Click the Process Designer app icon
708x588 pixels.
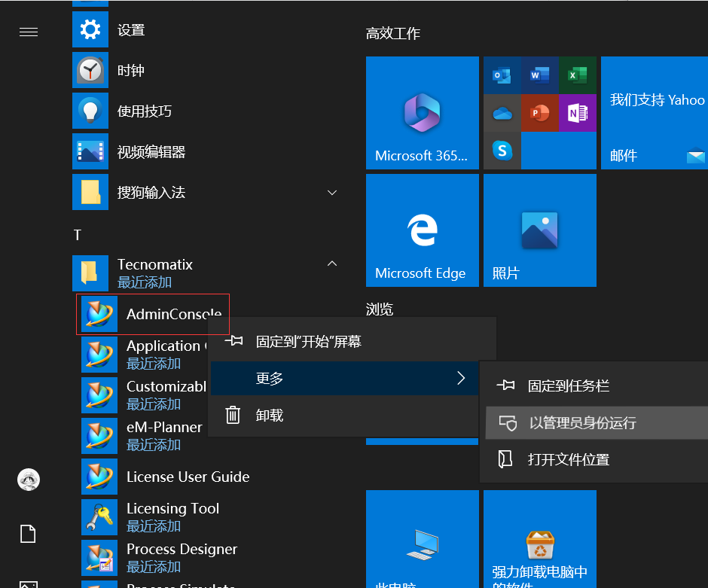point(99,557)
